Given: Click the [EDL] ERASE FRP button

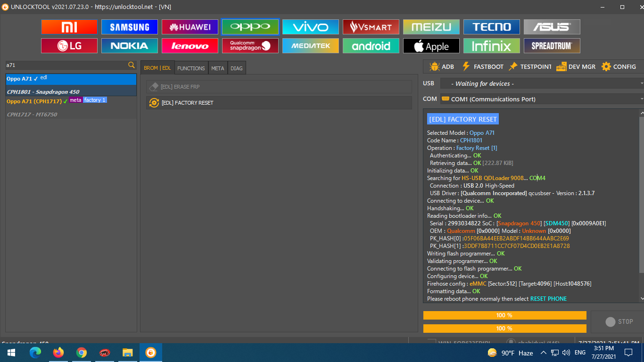Looking at the screenshot, I should pos(279,87).
